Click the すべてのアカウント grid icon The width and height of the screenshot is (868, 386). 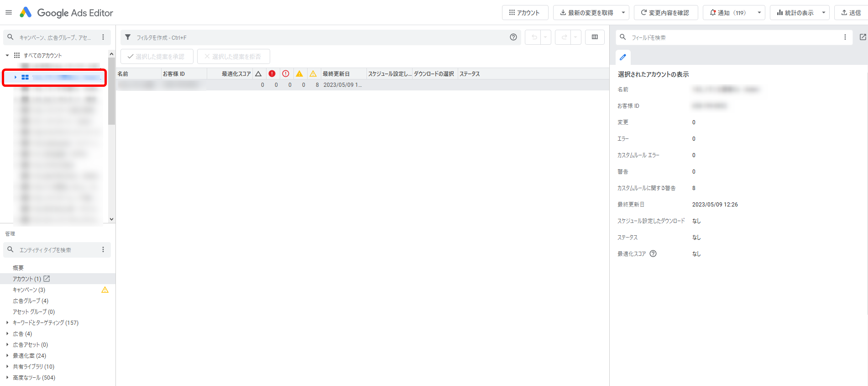click(x=17, y=55)
